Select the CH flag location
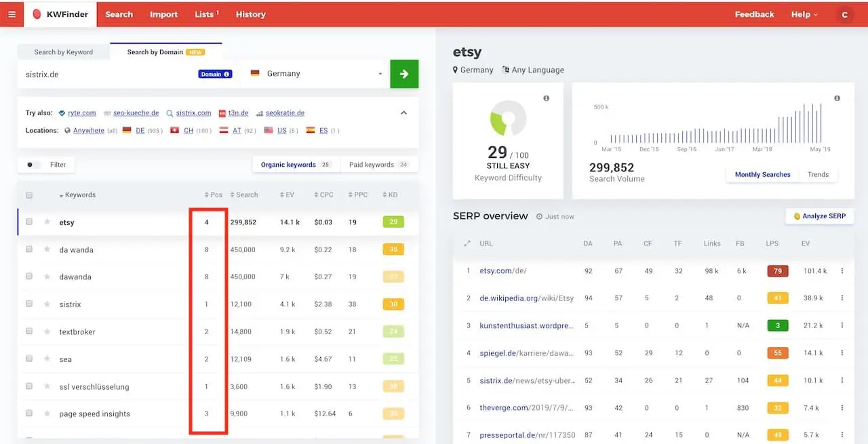The image size is (868, 444). 175,130
